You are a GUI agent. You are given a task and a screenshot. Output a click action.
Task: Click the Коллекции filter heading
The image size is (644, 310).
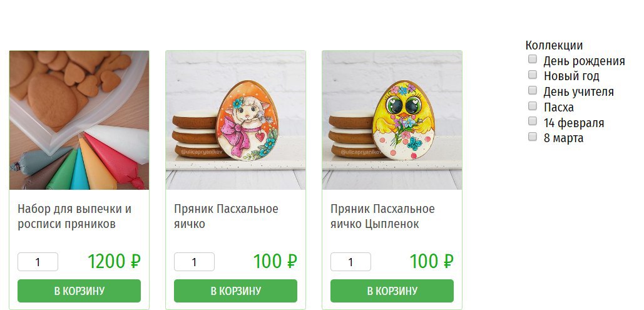pos(554,45)
